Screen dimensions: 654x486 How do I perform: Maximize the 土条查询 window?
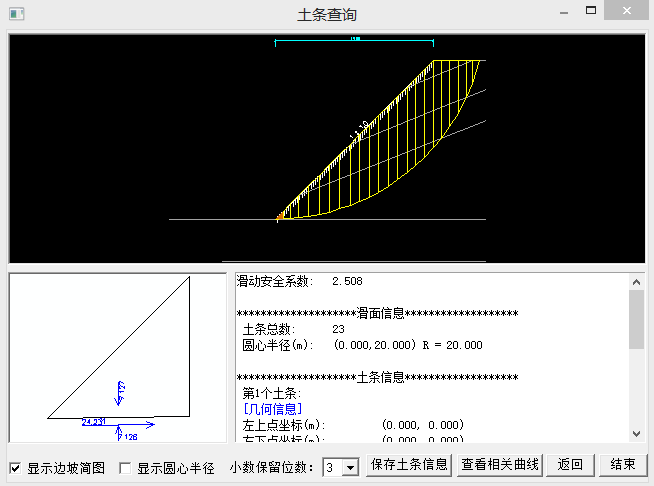click(591, 10)
